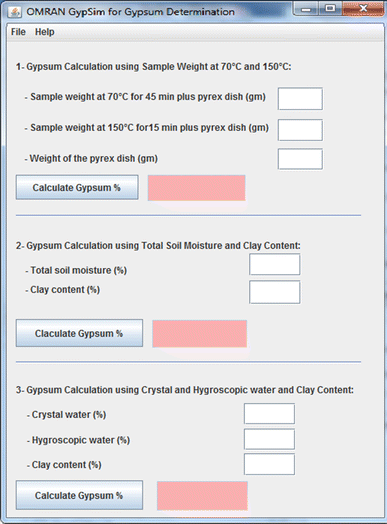
Task: Click Calculate Gypsum % in section 3
Action: pyautogui.click(x=79, y=495)
